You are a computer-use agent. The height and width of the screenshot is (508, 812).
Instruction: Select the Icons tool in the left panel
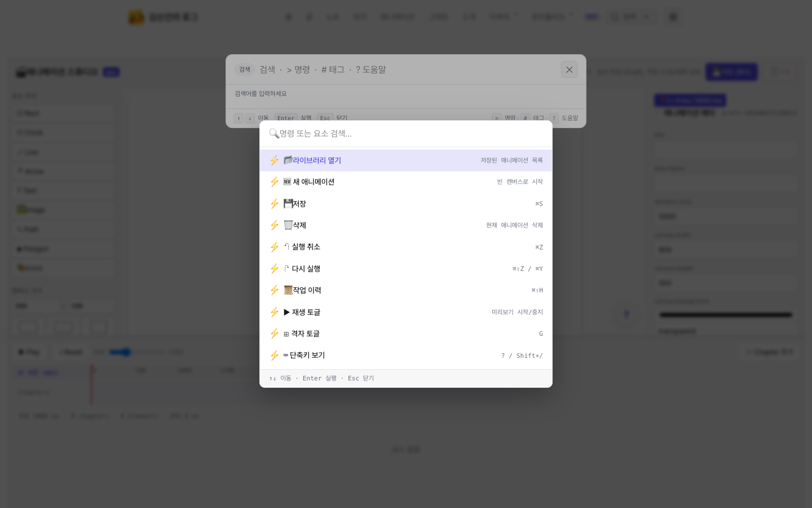[64, 268]
